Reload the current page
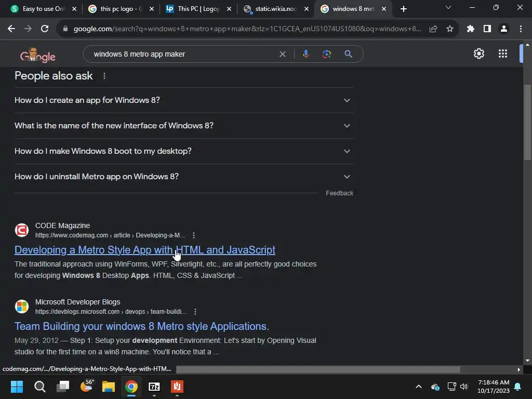The width and height of the screenshot is (532, 399). [x=45, y=29]
